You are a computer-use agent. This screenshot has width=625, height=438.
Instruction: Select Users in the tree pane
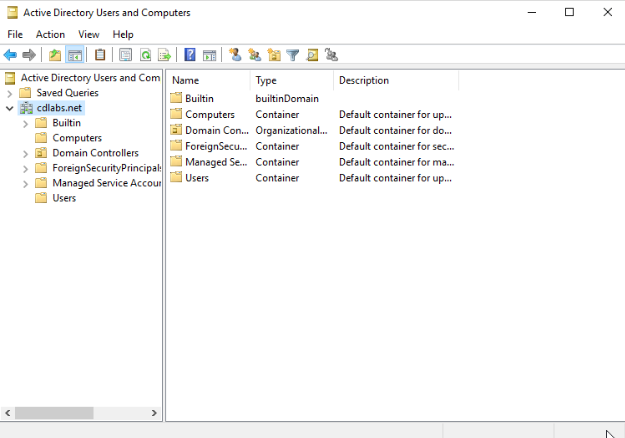(64, 198)
